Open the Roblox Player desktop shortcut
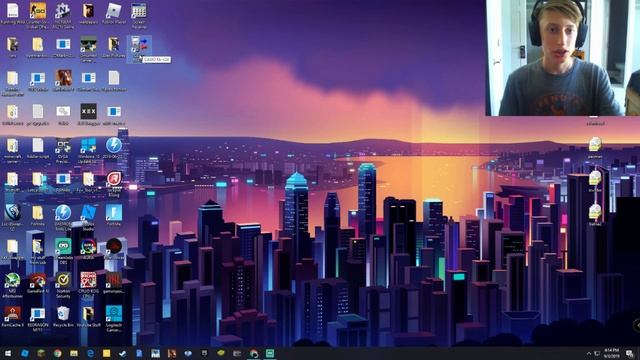This screenshot has width=640, height=360. (113, 13)
